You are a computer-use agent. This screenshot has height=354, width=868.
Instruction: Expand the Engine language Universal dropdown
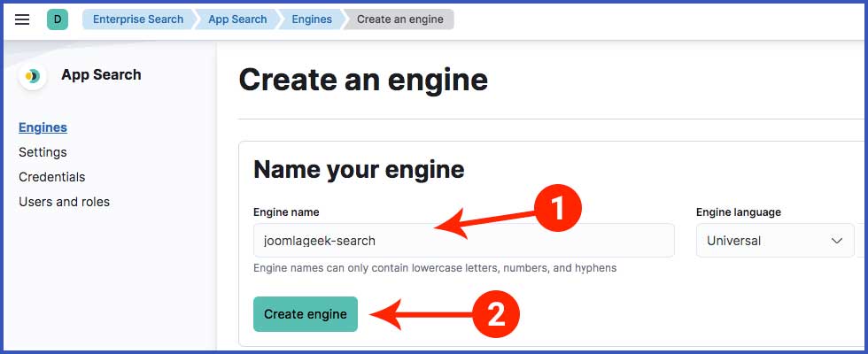(775, 241)
